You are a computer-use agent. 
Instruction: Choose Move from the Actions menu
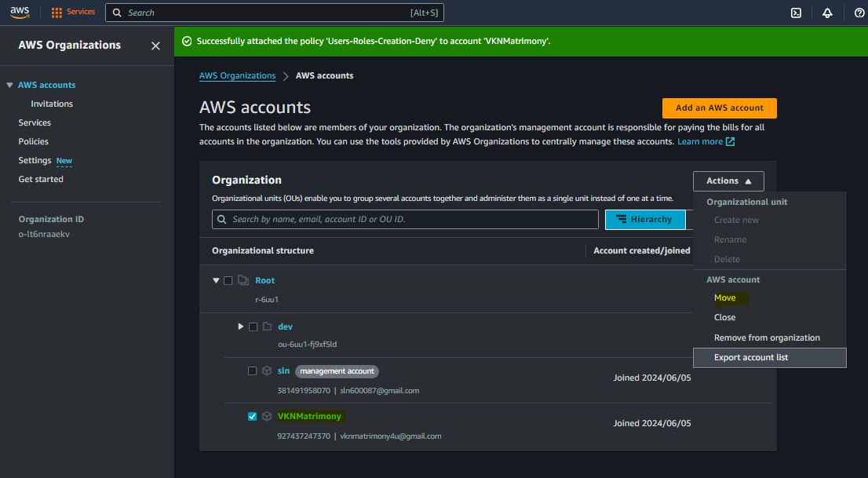724,298
